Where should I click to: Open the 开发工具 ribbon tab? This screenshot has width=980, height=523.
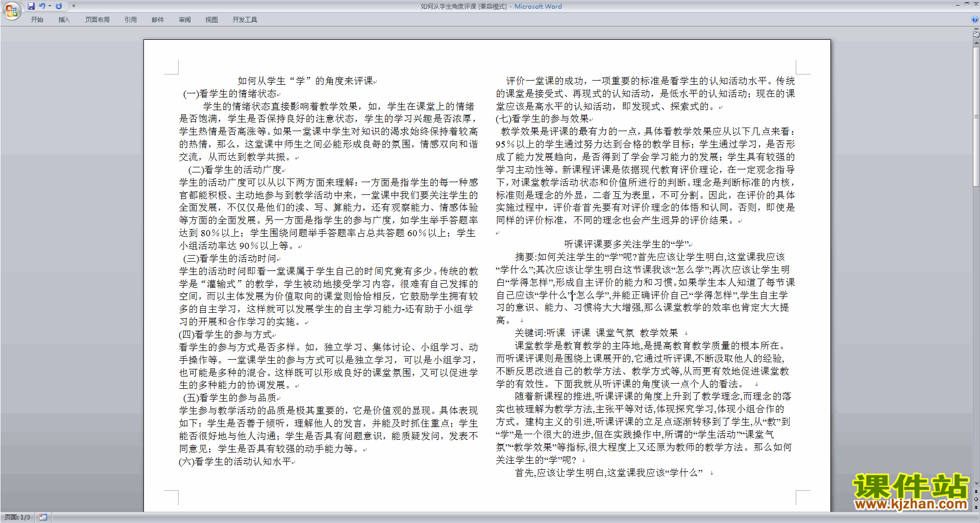click(x=245, y=20)
